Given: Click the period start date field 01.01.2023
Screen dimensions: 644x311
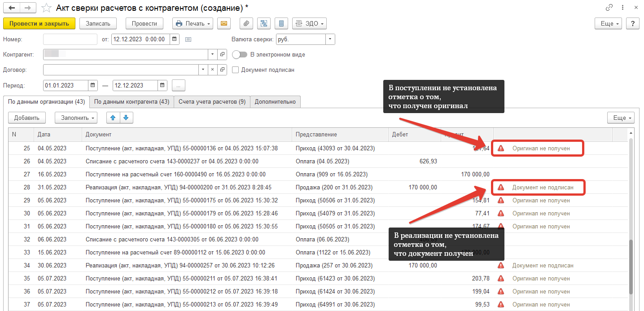Looking at the screenshot, I should pyautogui.click(x=66, y=85).
